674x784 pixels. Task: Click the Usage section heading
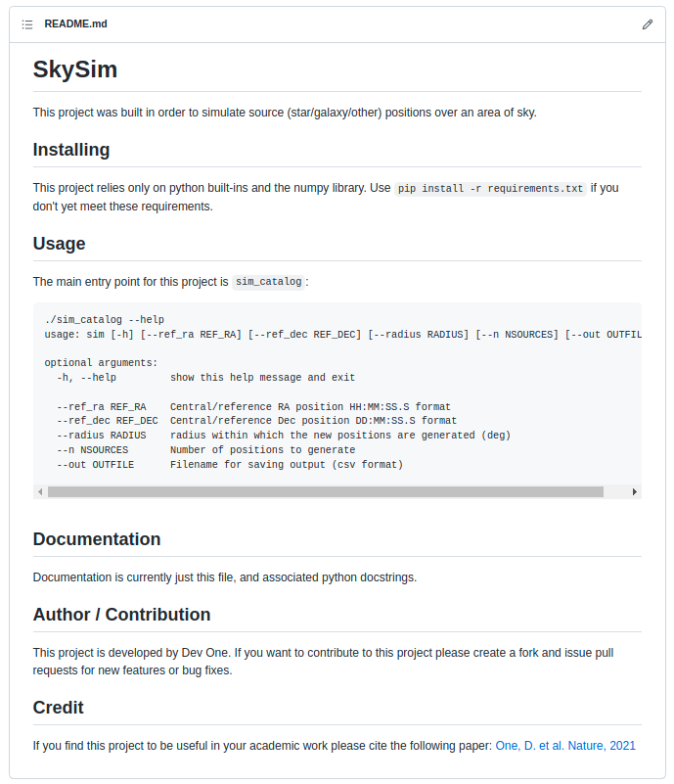pyautogui.click(x=61, y=244)
